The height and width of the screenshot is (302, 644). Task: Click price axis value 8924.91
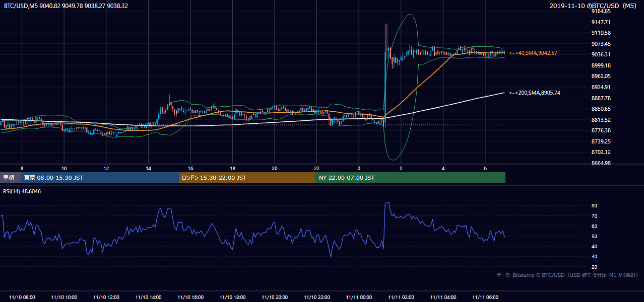pyautogui.click(x=601, y=87)
